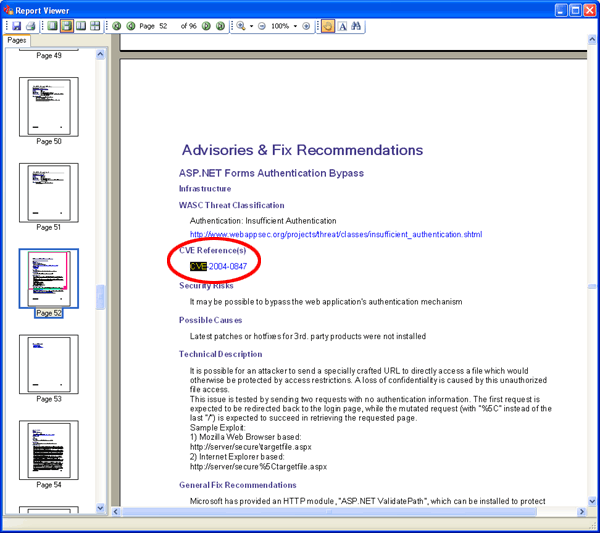
Task: Toggle the hand pan tool
Action: 327,26
